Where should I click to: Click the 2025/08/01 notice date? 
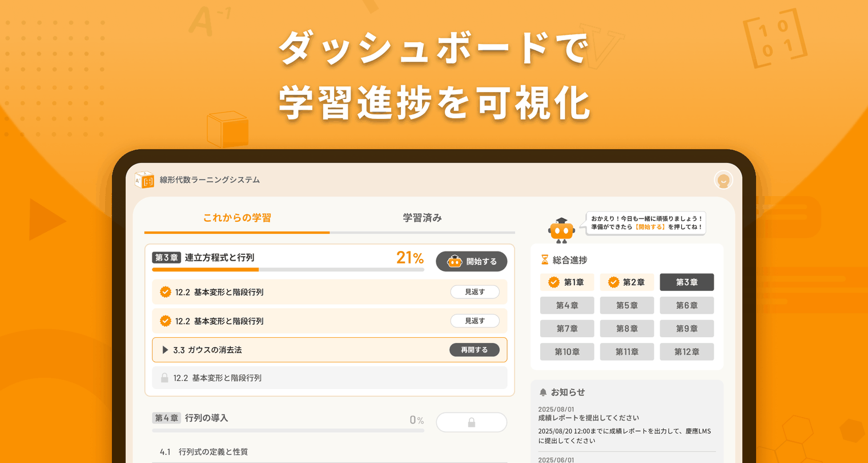point(556,409)
